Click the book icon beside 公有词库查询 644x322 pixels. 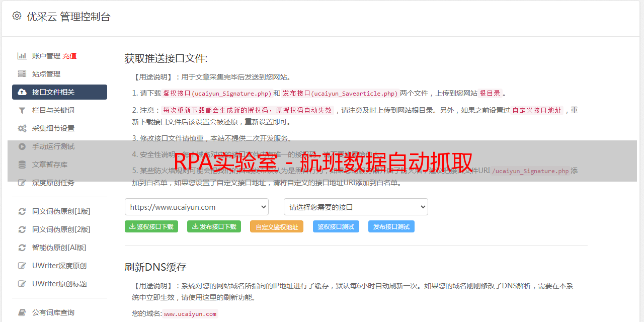pyautogui.click(x=22, y=312)
